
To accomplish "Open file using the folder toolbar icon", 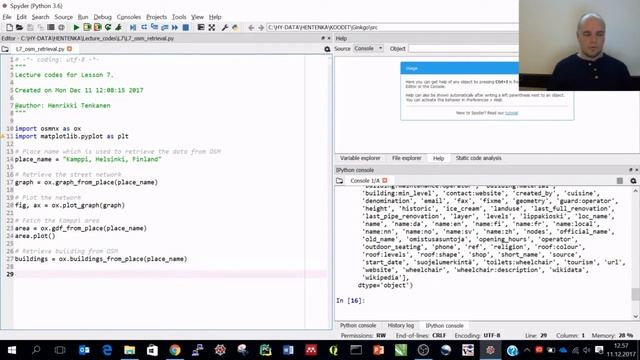I will click(19, 27).
